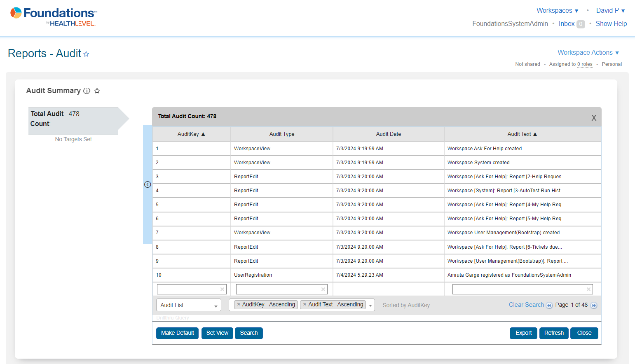Open the Workspaces menu
The width and height of the screenshot is (635, 364).
coord(557,11)
